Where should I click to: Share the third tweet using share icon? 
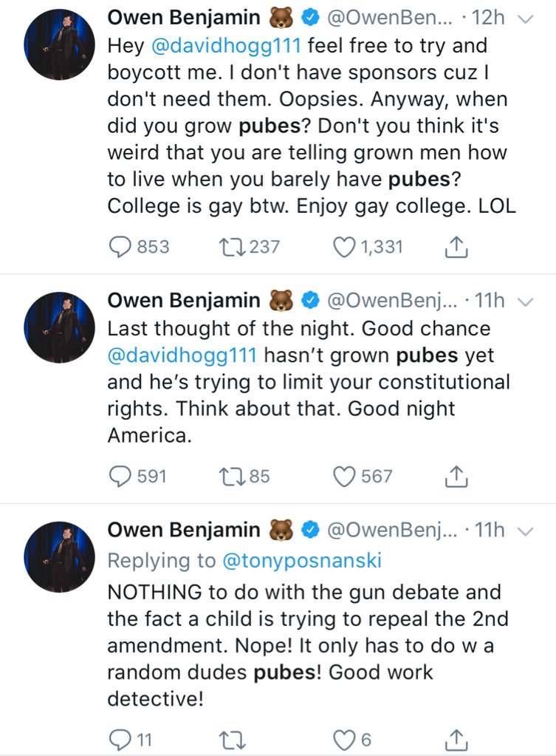(457, 738)
